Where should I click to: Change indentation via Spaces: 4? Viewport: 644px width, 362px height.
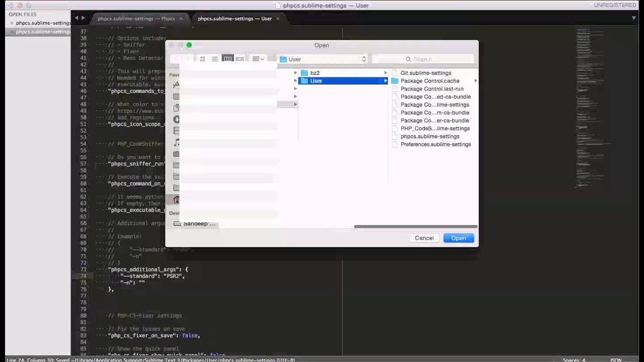pos(574,359)
